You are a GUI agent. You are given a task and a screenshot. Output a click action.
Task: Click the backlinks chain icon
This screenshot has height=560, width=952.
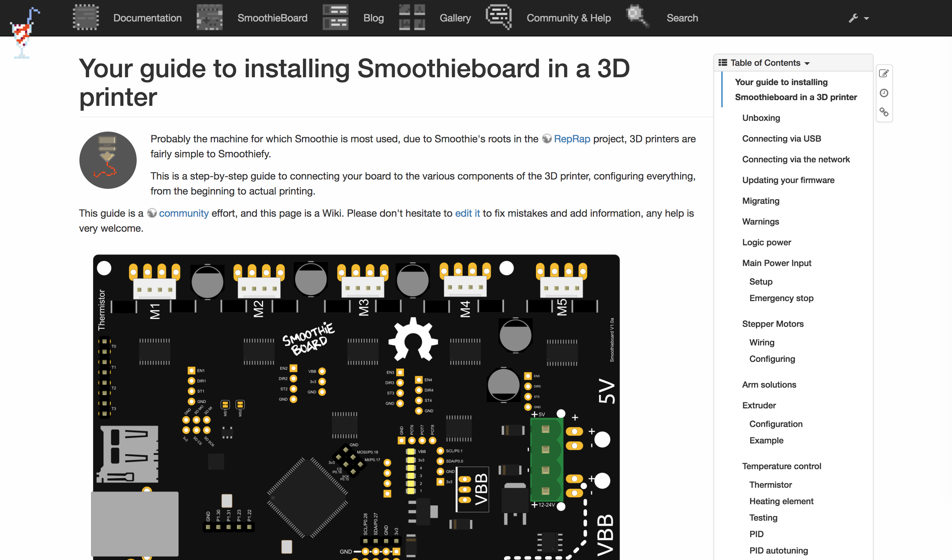[884, 112]
